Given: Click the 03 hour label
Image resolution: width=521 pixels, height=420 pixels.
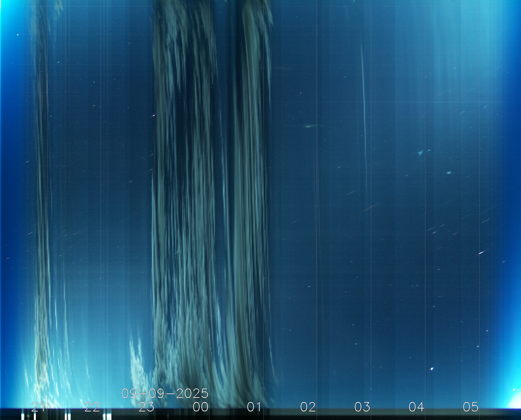Looking at the screenshot, I should click(x=362, y=407).
